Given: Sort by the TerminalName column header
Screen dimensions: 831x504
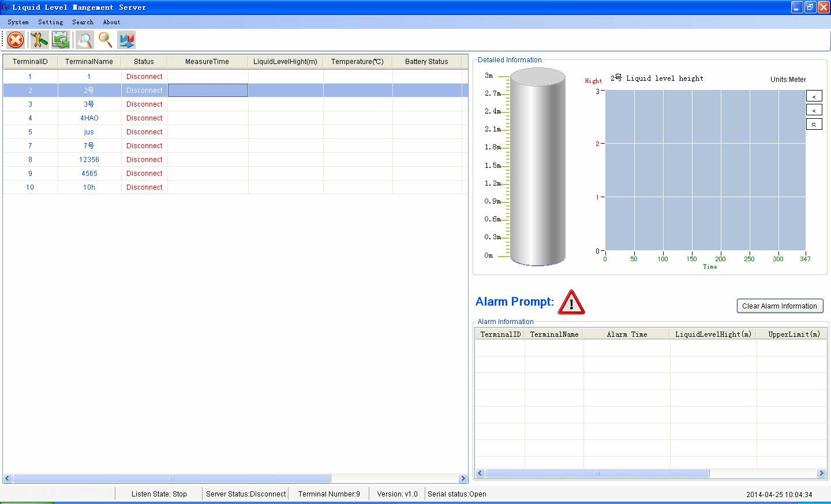Looking at the screenshot, I should pos(89,62).
